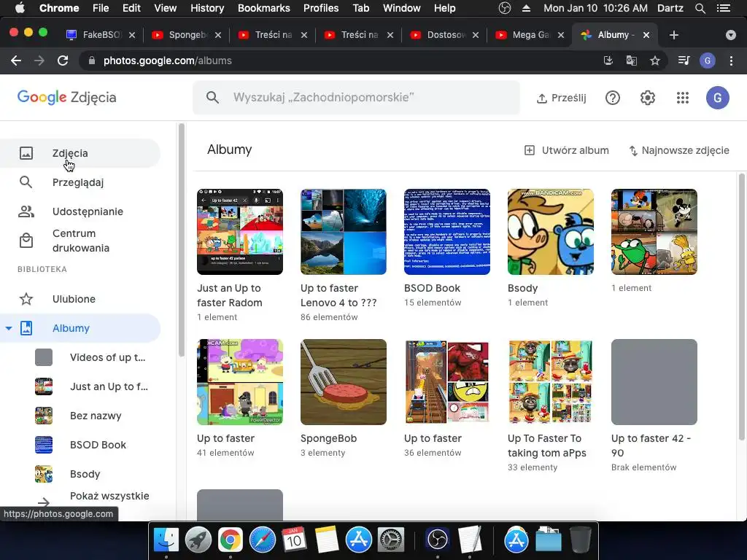
Task: Open the empty Up to faster 42 - 90 album
Action: point(654,382)
